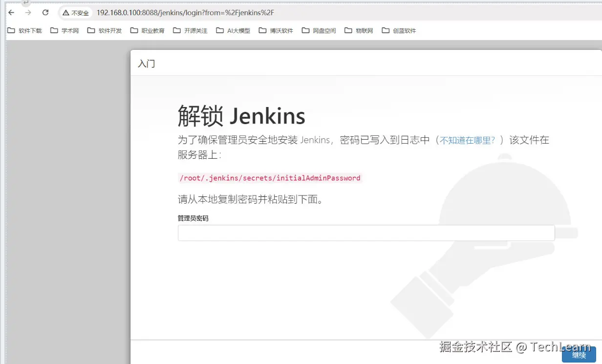Open the 创蓝软件 bookmark folder
Viewport: 602px width, 364px height.
point(399,30)
